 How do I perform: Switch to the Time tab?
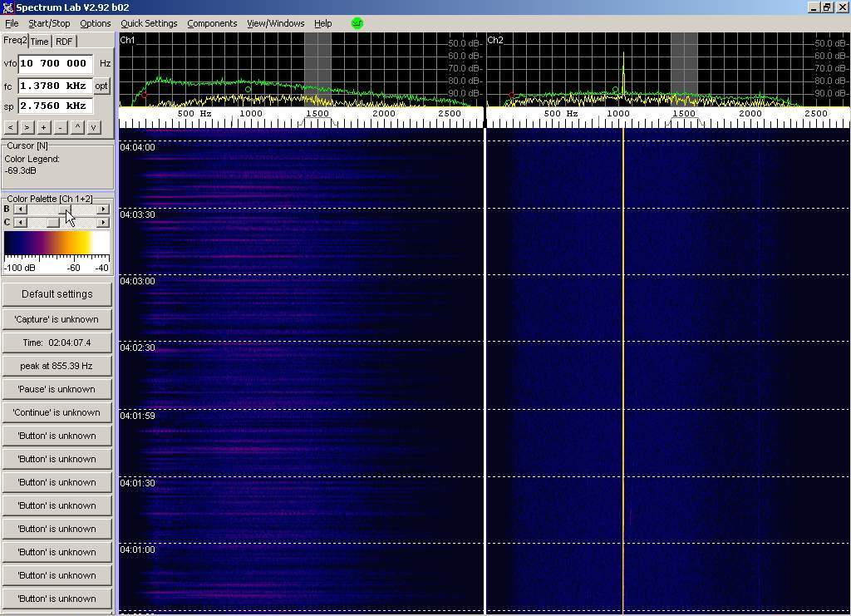coord(40,42)
